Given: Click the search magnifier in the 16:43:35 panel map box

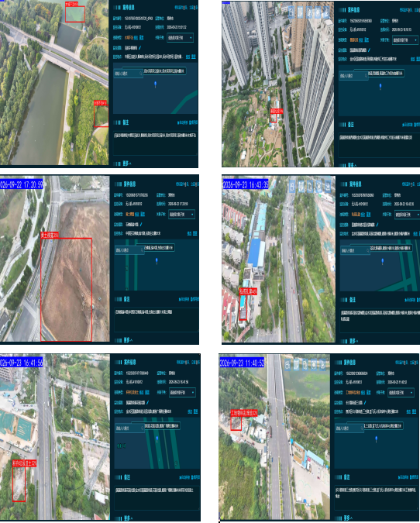Looking at the screenshot, I should 367,250.
